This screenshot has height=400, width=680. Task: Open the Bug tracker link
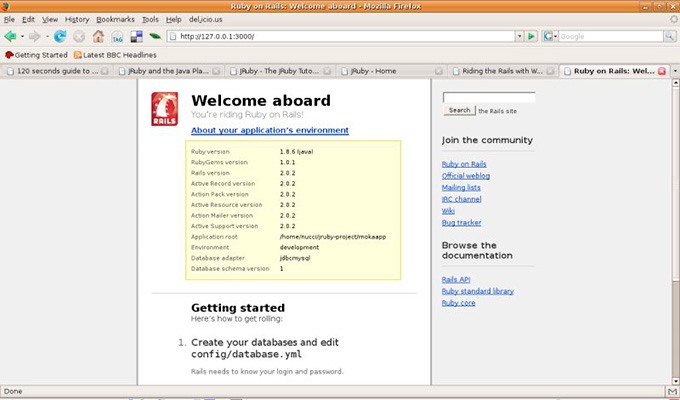[x=461, y=223]
